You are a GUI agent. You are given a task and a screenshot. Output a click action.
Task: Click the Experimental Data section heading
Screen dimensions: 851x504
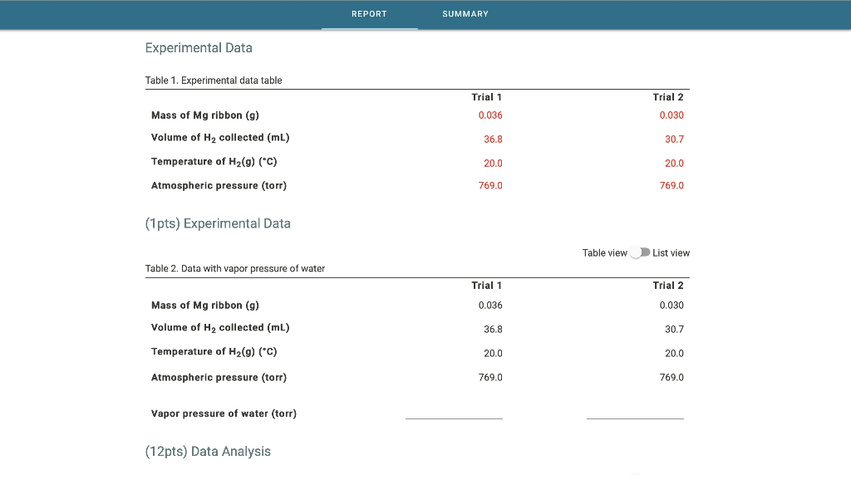(x=199, y=48)
